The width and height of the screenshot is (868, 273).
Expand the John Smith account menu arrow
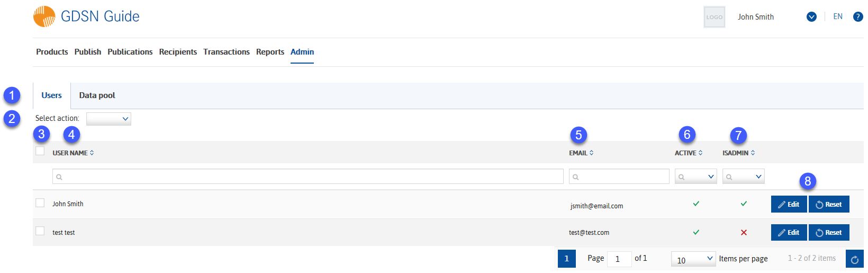pos(811,17)
